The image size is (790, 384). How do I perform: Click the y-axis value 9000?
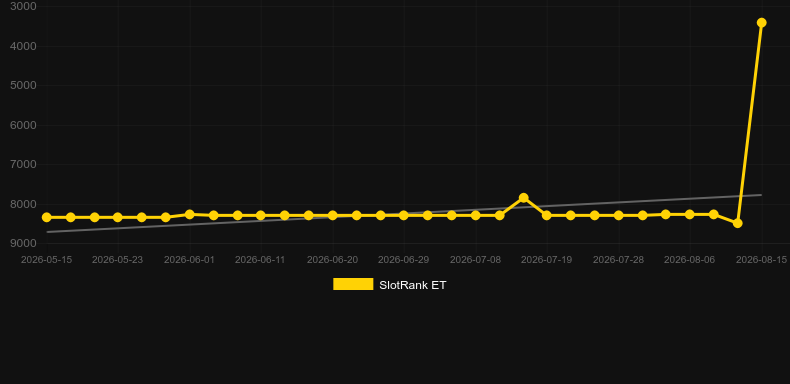coord(23,243)
